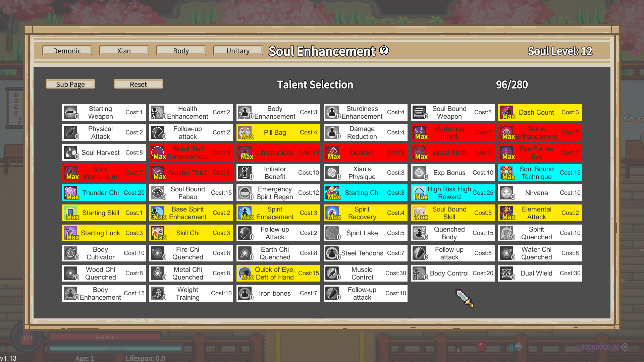Open the Xian tab

[124, 51]
